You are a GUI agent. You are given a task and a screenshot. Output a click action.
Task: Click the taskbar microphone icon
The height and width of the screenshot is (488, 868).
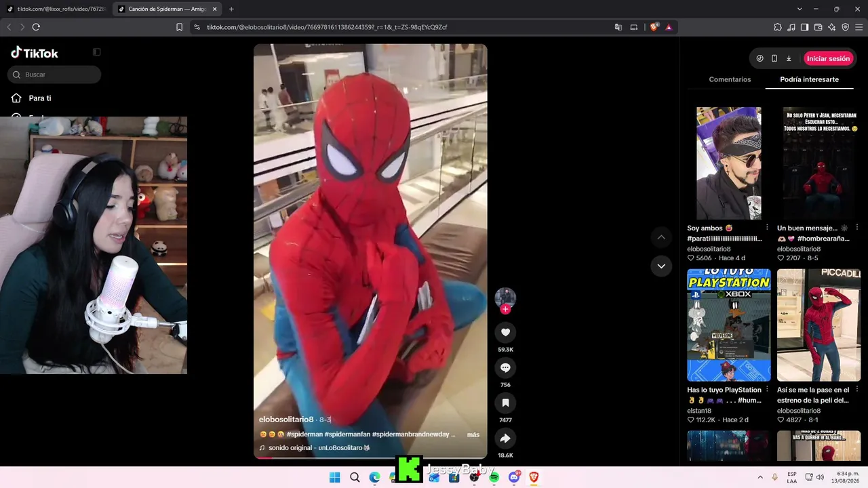click(x=775, y=477)
